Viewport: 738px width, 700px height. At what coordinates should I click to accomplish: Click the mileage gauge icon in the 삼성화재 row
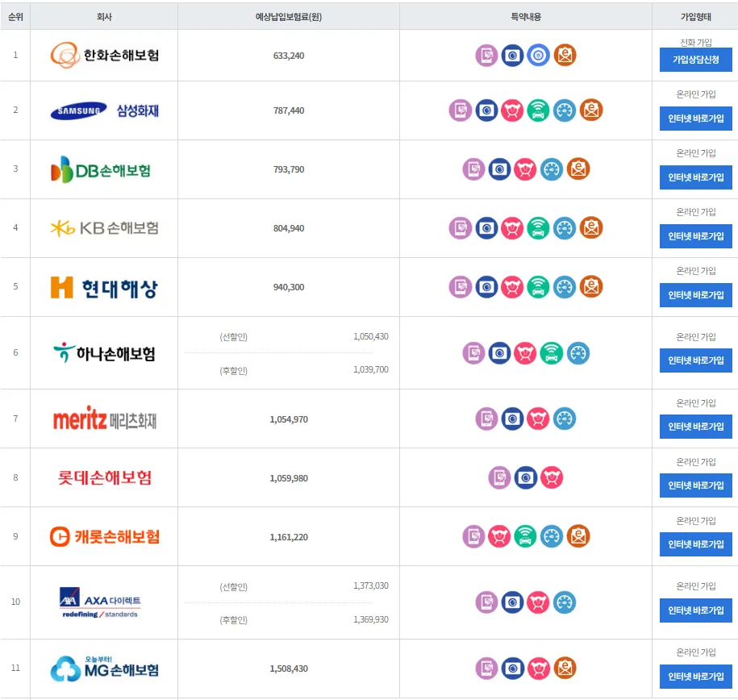(x=565, y=110)
